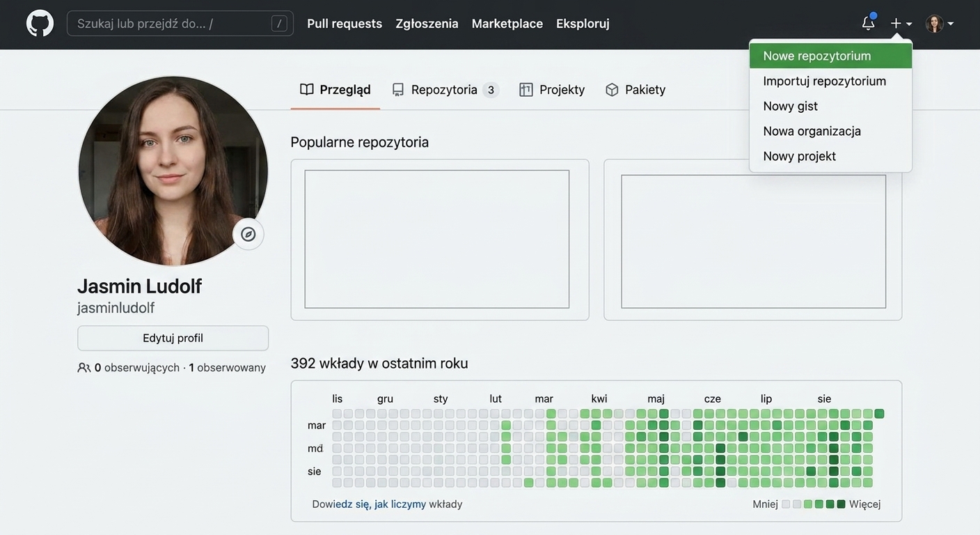Open Pull requests in the top navigation
This screenshot has width=980, height=535.
345,24
